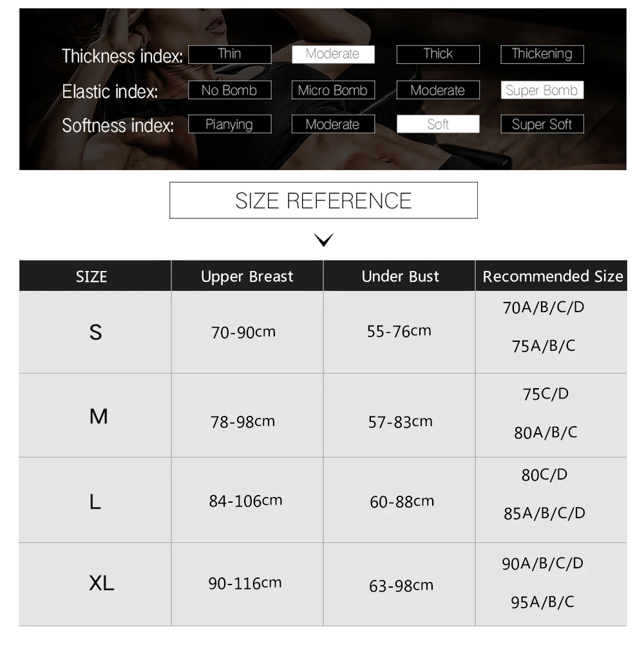Choose the Thickening option

point(542,54)
